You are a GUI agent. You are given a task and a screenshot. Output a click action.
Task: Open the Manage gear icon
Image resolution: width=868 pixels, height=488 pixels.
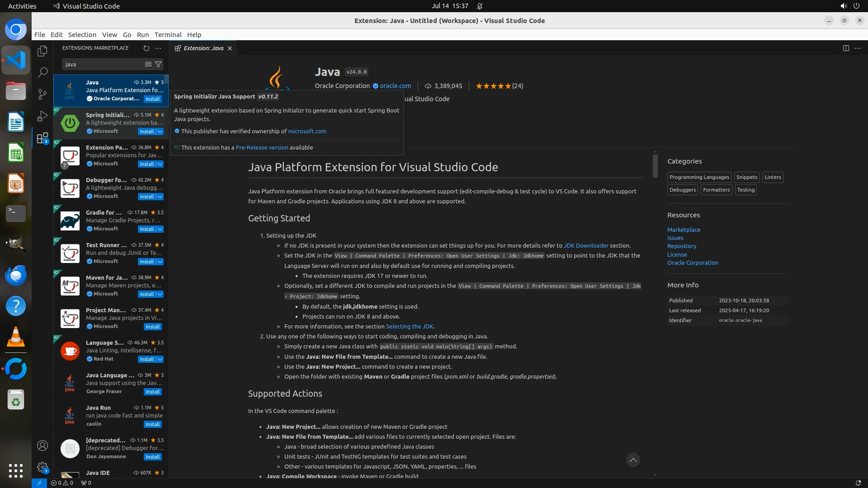pyautogui.click(x=42, y=467)
